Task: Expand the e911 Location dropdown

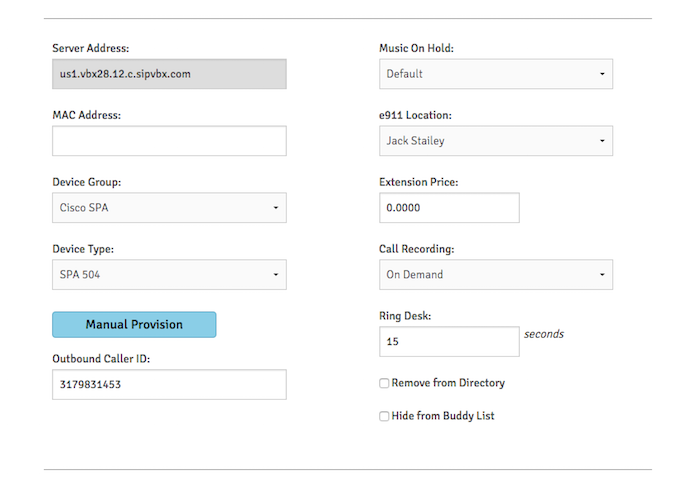Action: [495, 141]
